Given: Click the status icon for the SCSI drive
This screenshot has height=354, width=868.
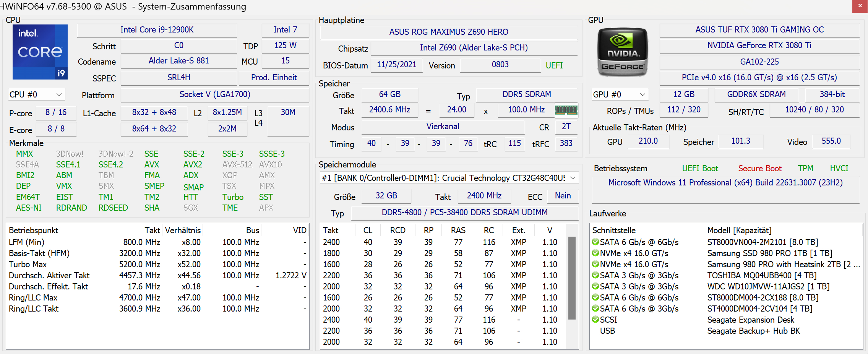Looking at the screenshot, I should [595, 320].
